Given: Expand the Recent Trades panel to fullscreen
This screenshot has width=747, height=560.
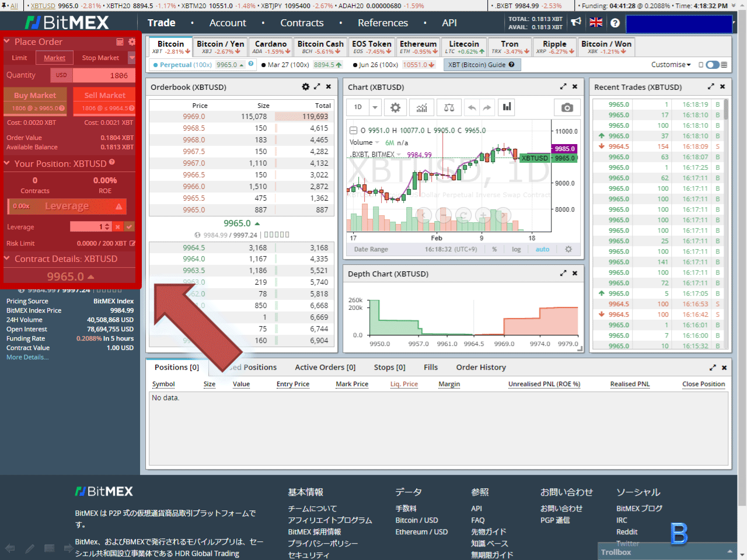Looking at the screenshot, I should [711, 86].
